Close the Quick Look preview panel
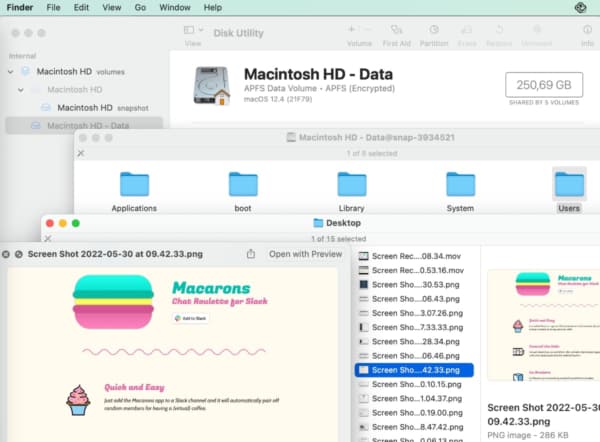The height and width of the screenshot is (442, 600). [6, 254]
